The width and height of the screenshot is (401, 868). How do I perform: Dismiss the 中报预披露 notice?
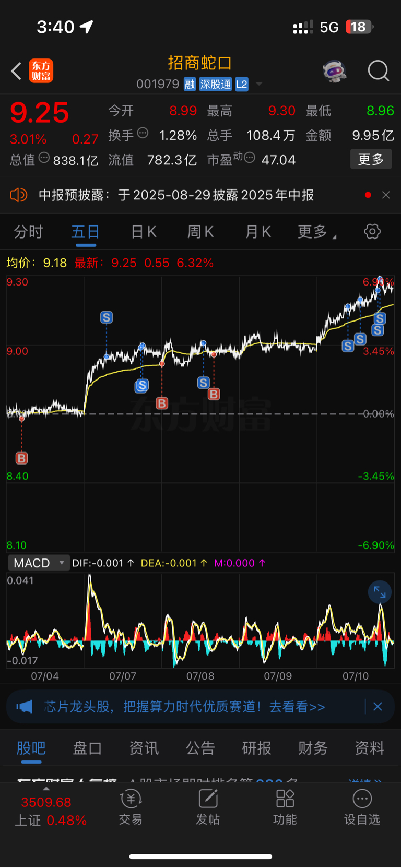[x=386, y=195]
